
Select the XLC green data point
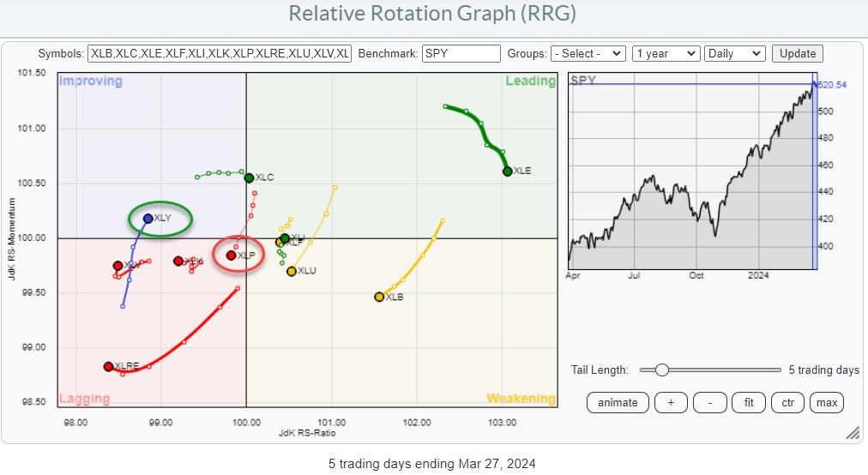[249, 177]
